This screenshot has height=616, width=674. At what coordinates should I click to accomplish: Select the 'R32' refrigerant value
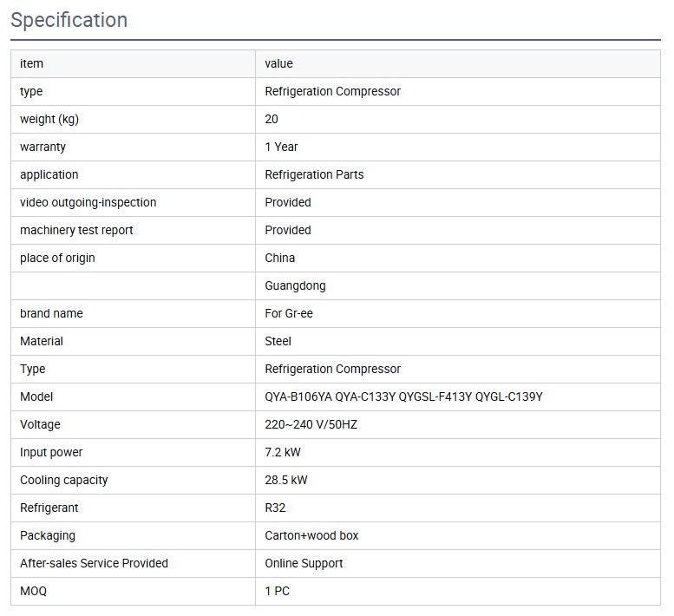[x=276, y=508]
